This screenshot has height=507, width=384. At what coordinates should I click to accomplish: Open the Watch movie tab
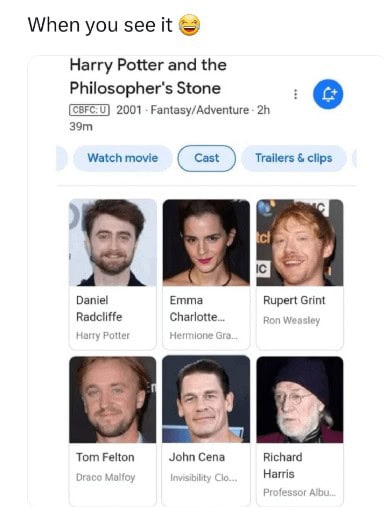pos(123,158)
